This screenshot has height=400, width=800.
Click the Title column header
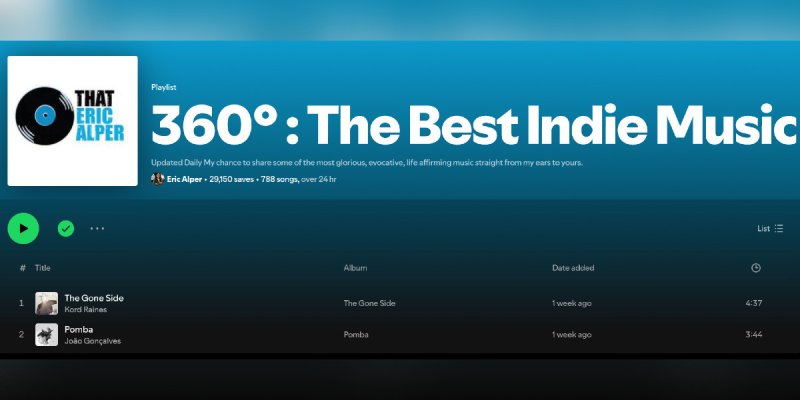pos(42,268)
